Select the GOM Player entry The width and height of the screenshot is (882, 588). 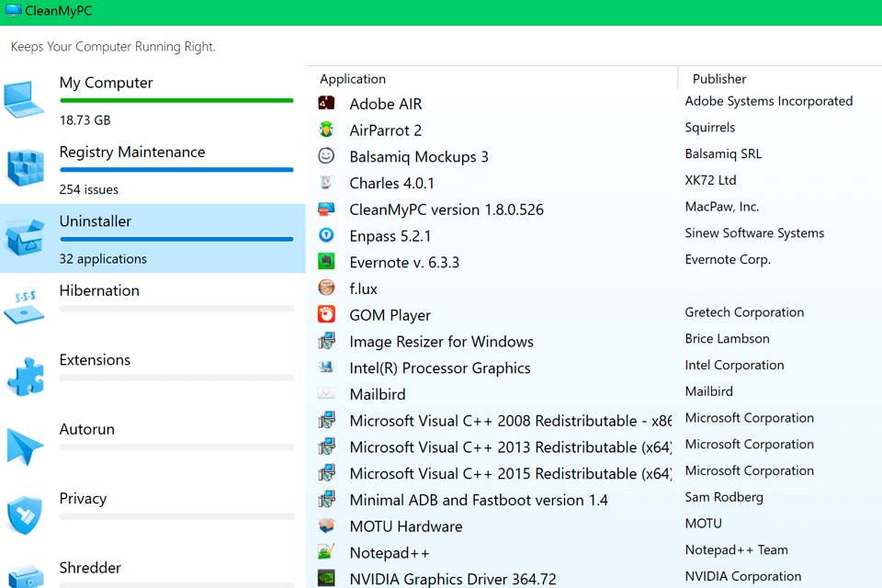(x=390, y=316)
